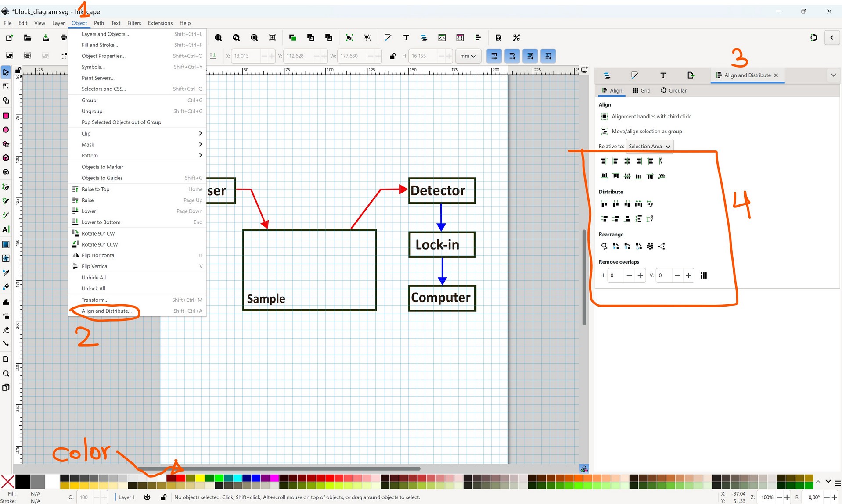
Task: Close the Align and Distribute tab
Action: pyautogui.click(x=776, y=75)
